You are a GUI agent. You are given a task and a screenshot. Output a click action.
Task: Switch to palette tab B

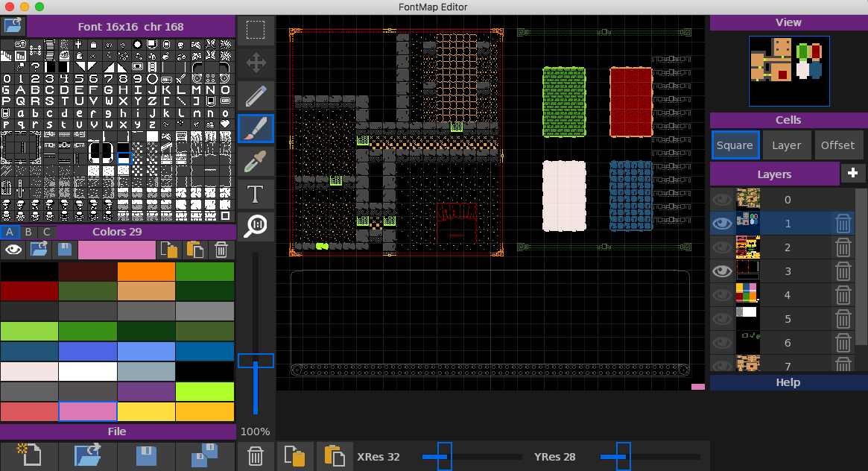29,232
